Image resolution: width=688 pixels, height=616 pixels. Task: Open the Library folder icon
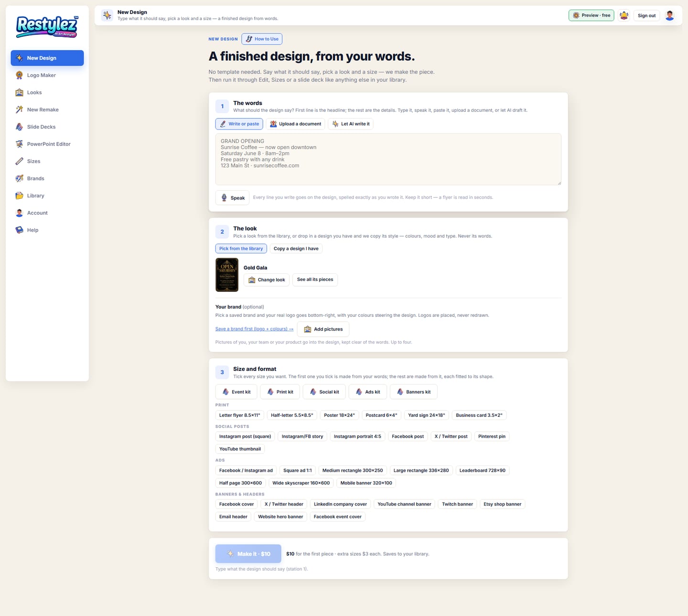click(19, 195)
